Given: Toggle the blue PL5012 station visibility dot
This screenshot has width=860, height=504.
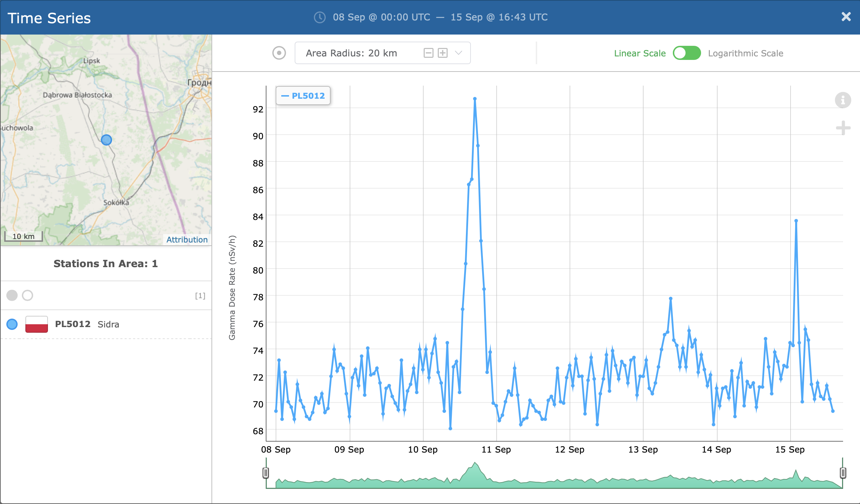Looking at the screenshot, I should coord(12,324).
